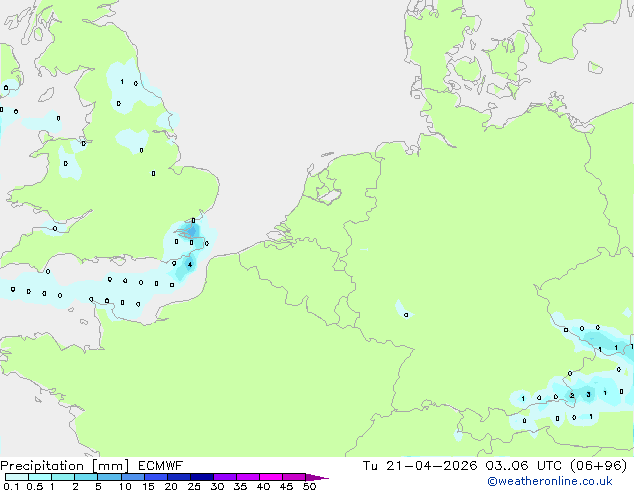Click the above-50 mm arrow tip of legend
Screen dimensions: 634x490
pyautogui.click(x=317, y=477)
